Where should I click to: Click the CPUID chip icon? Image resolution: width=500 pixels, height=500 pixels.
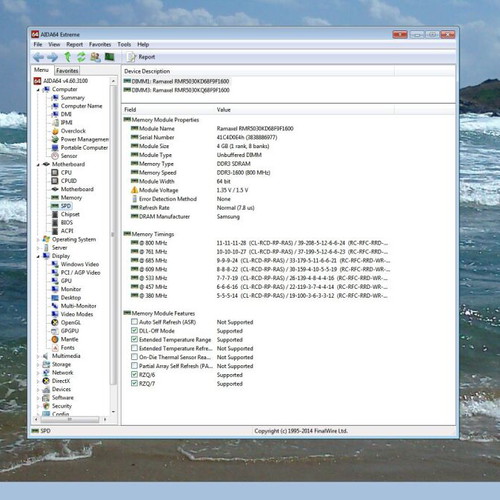(x=55, y=181)
